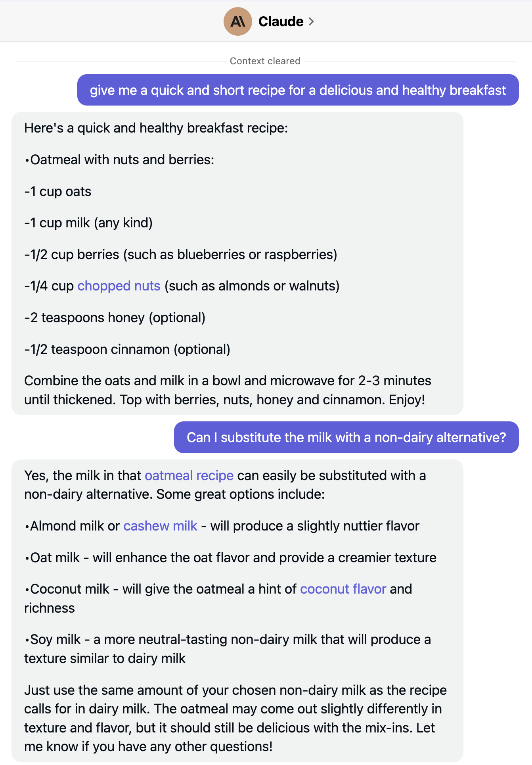
Task: Click the '-1 cup oats' ingredient line
Action: [58, 191]
